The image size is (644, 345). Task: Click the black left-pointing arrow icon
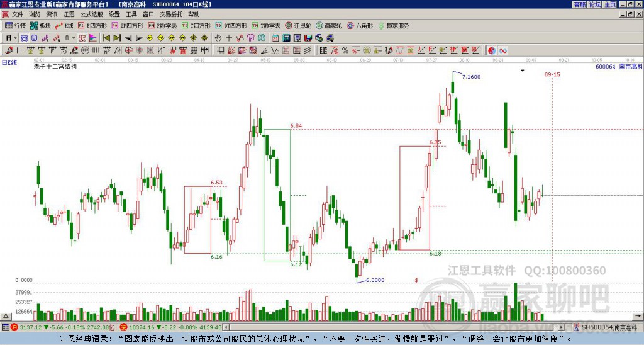pos(128,38)
